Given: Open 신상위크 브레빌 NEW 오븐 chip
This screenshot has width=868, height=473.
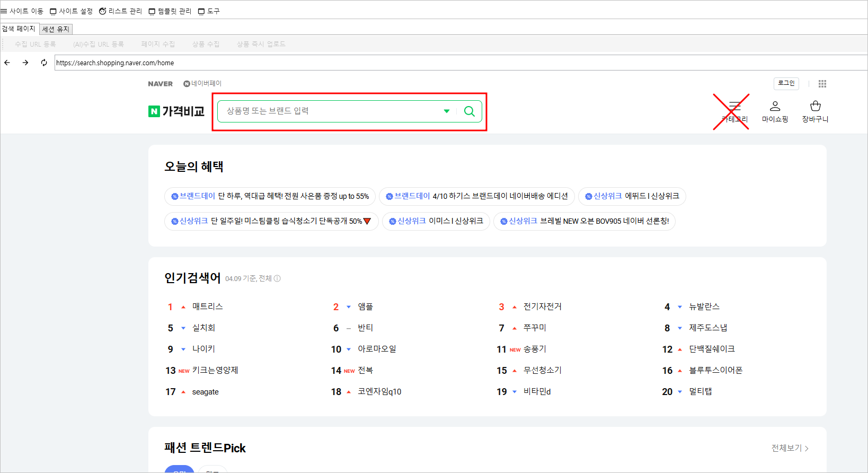Looking at the screenshot, I should (x=584, y=221).
